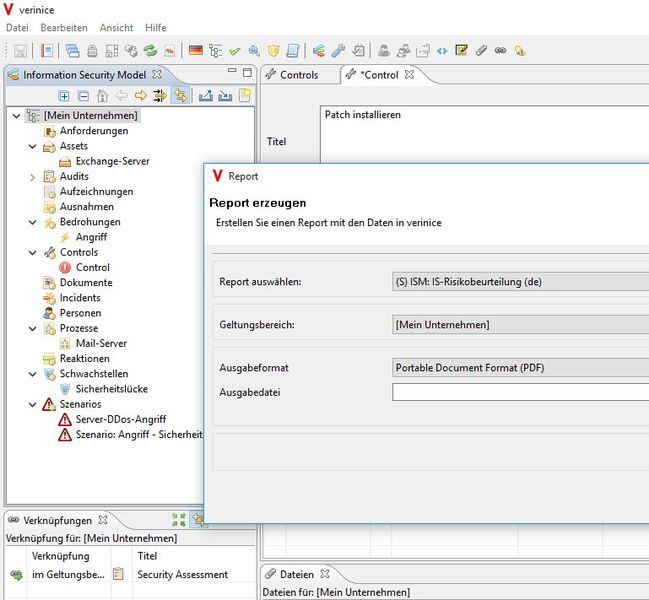Click the import icon in model view
The width and height of the screenshot is (649, 600).
pyautogui.click(x=225, y=96)
